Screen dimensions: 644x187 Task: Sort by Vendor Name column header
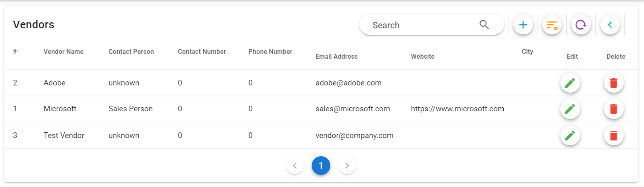(63, 52)
